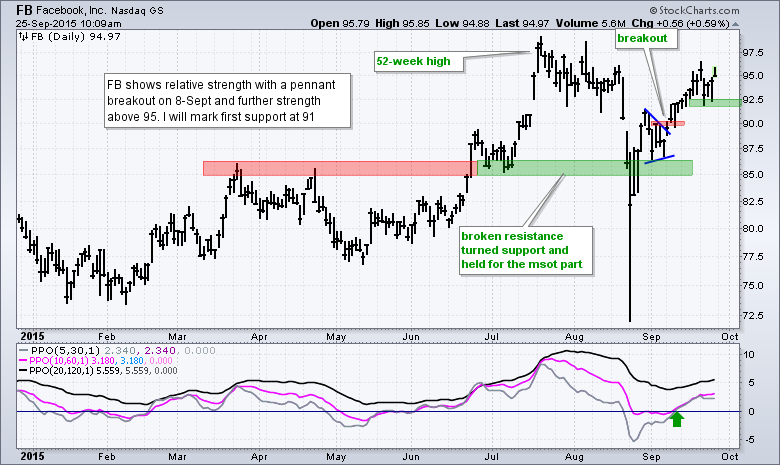This screenshot has width=780, height=465.
Task: Click the bar-type icon before FB (Daily)
Action: [24, 36]
